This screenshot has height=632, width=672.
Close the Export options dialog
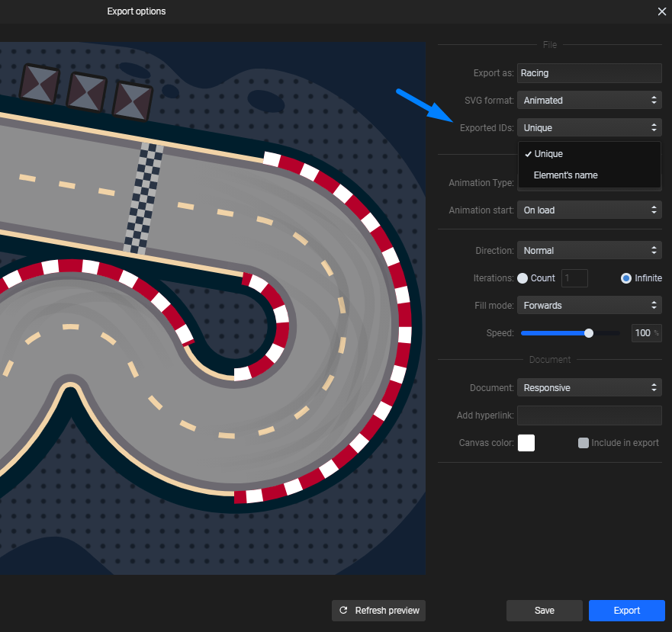pyautogui.click(x=662, y=11)
